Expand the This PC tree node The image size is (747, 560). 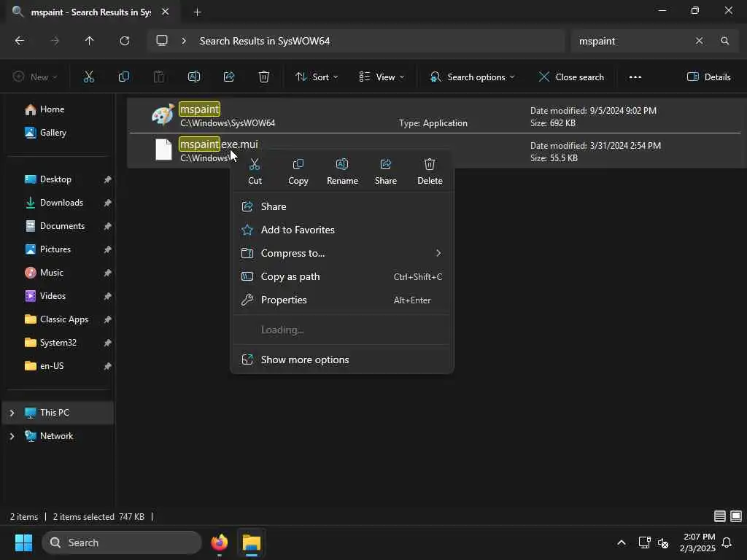click(x=12, y=413)
